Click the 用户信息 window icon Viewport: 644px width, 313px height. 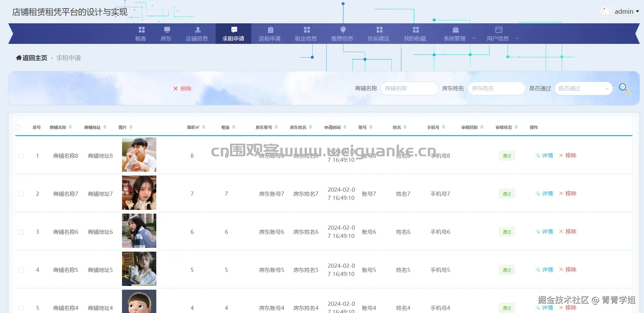click(x=499, y=30)
